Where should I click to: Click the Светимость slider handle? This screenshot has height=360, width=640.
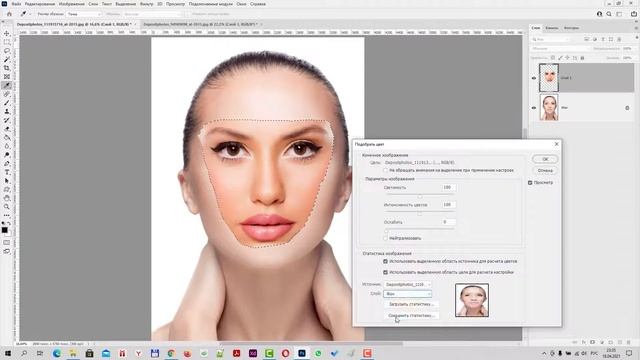pos(420,197)
